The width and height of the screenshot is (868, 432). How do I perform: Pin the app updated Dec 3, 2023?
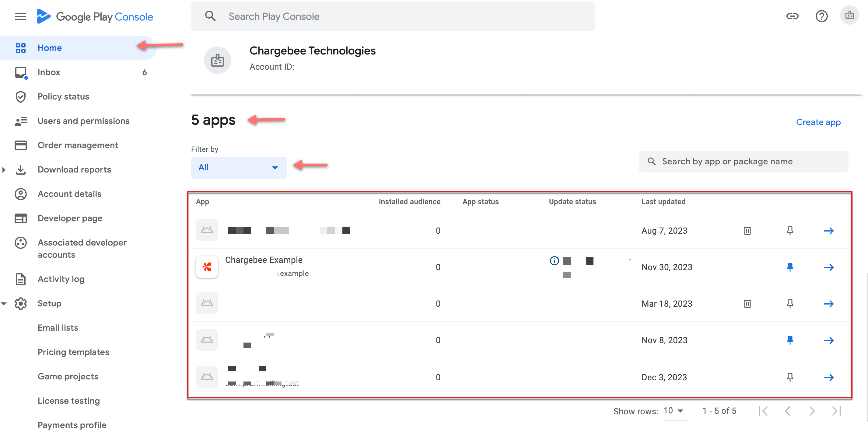tap(789, 377)
